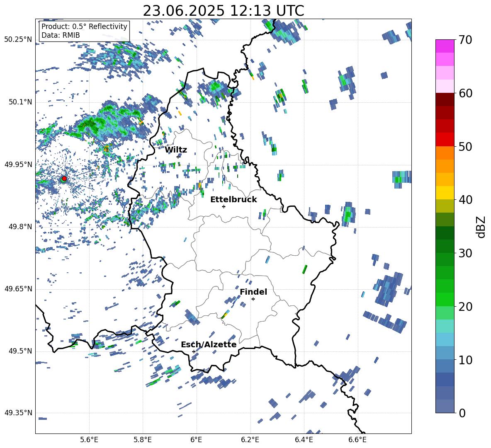Click the Data: RMIB text
This screenshot has width=491, height=448.
click(x=61, y=35)
